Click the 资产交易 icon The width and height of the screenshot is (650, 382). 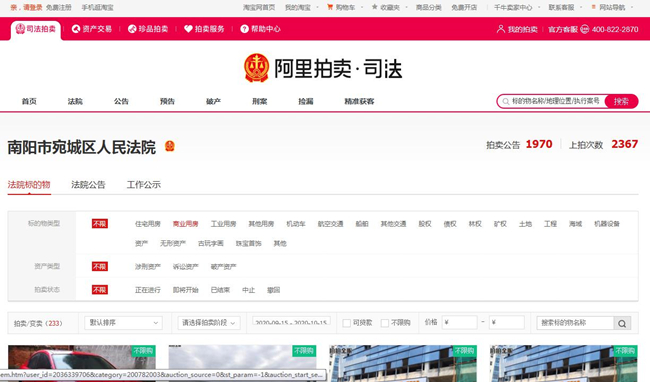point(76,29)
